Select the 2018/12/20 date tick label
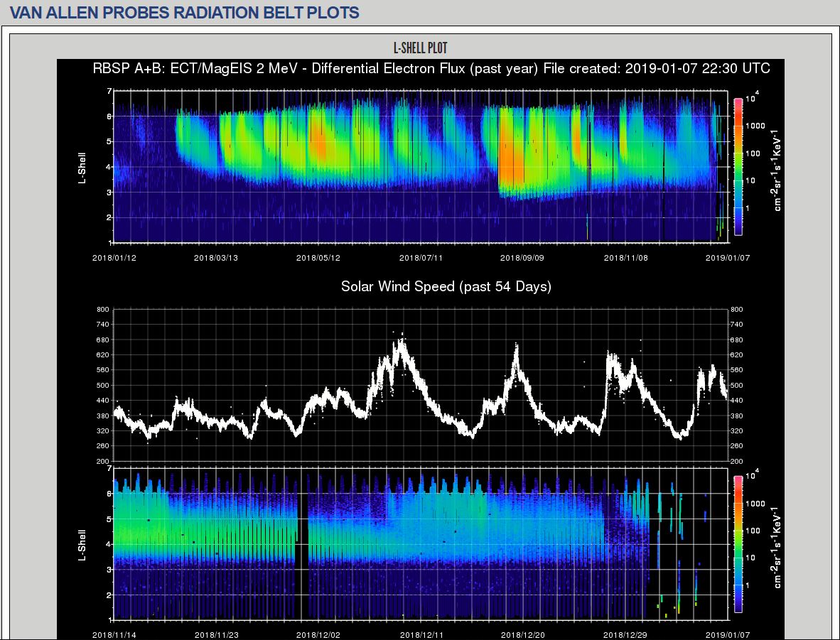This screenshot has width=840, height=640. 522,635
